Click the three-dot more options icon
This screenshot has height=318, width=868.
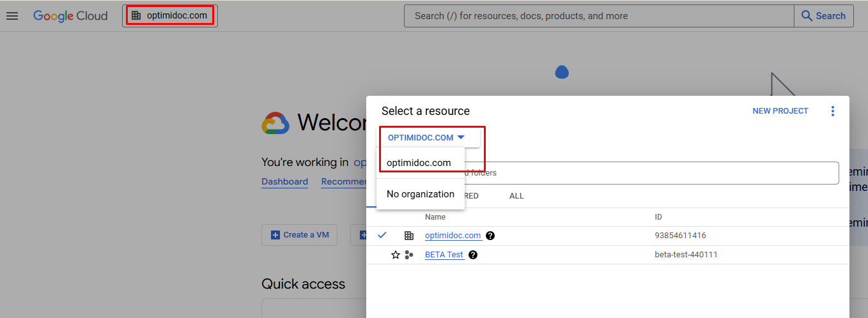832,111
